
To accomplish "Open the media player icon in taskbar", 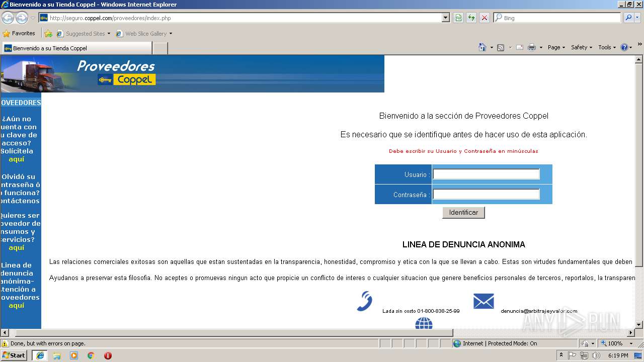I will point(74,355).
